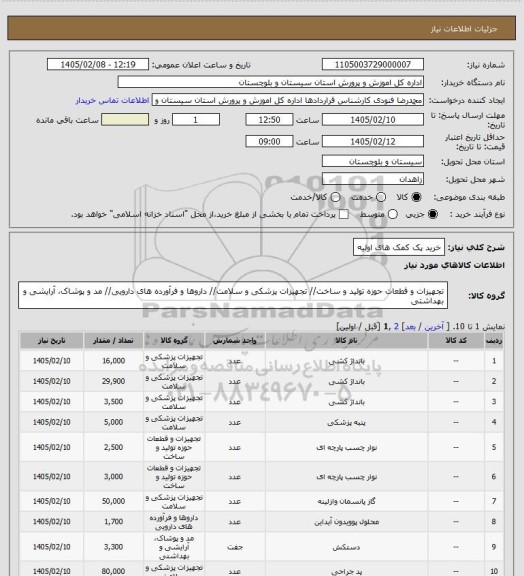Click the delivery city field زاهدان

(x=373, y=179)
